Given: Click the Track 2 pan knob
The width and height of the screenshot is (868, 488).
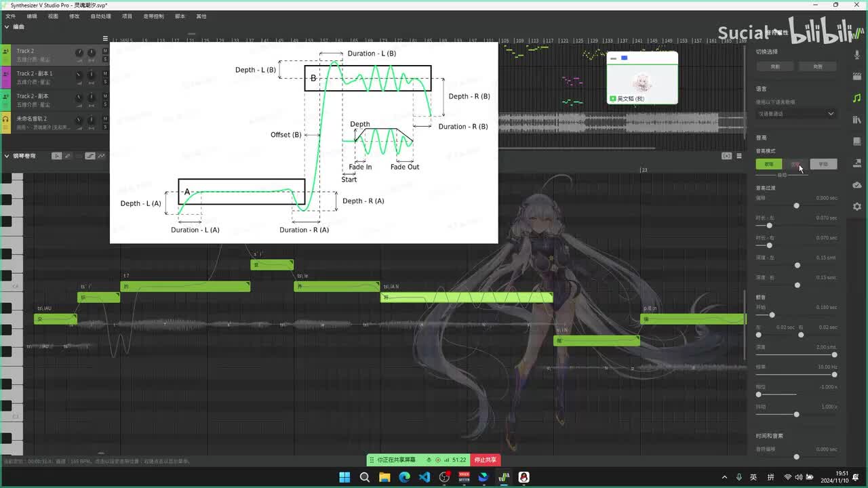Looking at the screenshot, I should click(x=92, y=53).
